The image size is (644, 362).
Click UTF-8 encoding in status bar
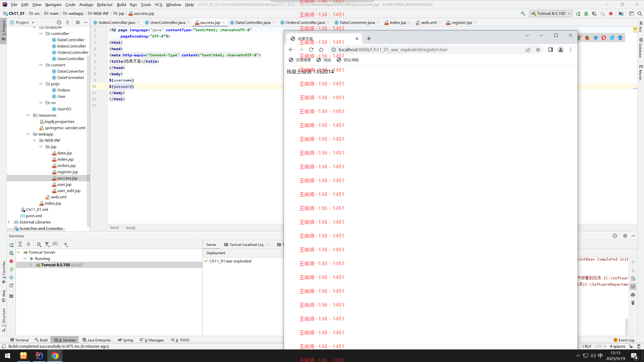600,346
